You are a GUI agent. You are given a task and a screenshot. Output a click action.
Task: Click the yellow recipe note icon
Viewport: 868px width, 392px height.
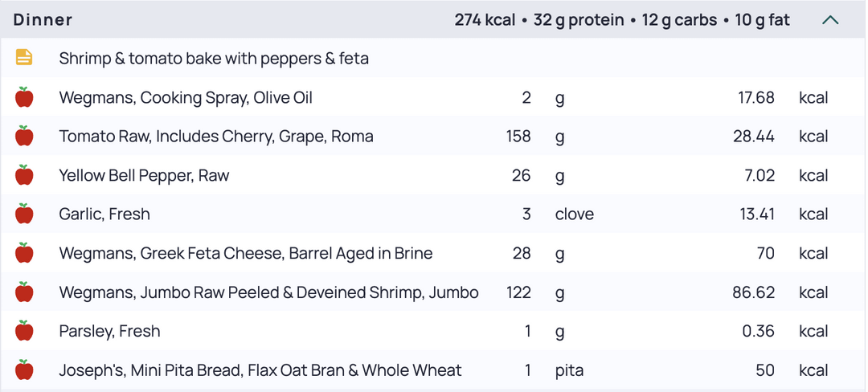(x=24, y=58)
